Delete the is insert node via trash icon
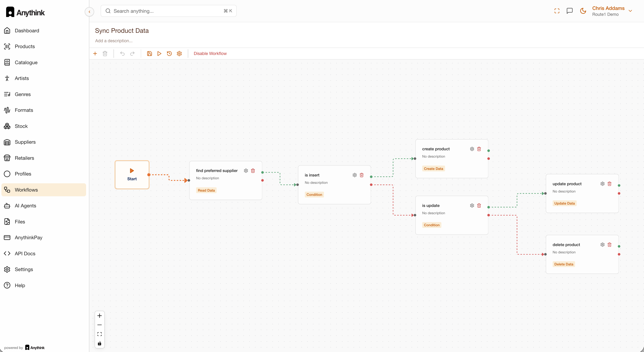644x352 pixels. point(362,175)
